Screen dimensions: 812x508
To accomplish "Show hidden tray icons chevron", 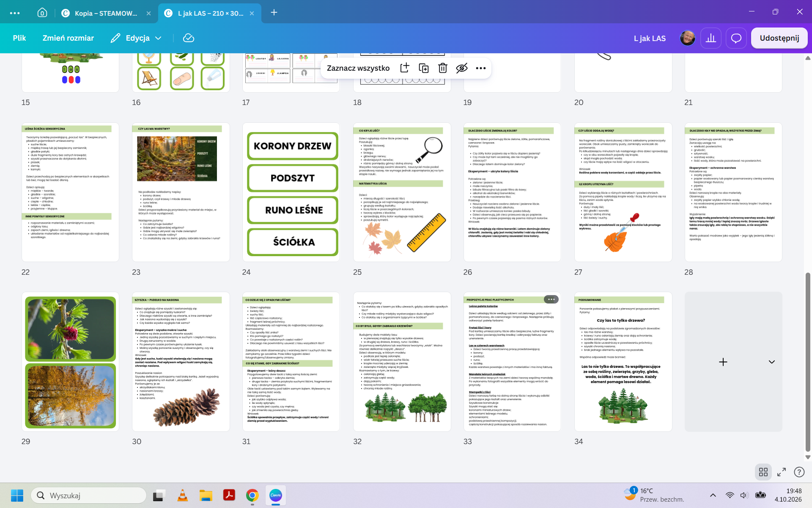I will pyautogui.click(x=713, y=495).
